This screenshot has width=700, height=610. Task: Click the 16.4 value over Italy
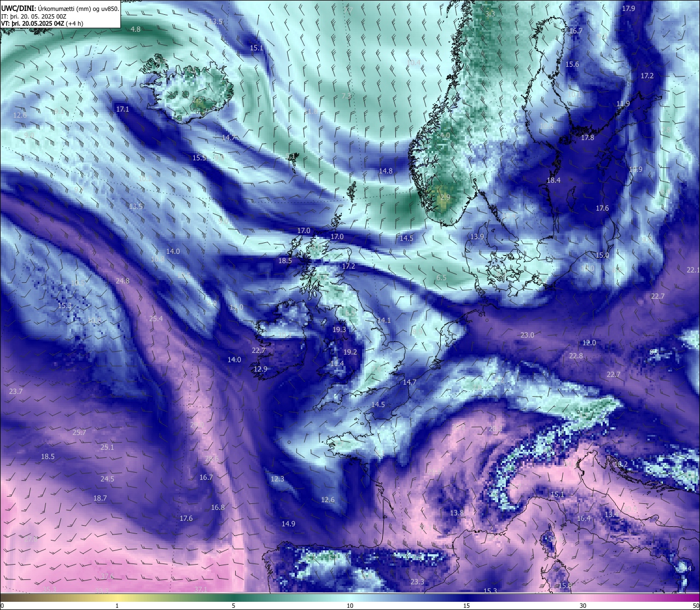[x=584, y=518]
